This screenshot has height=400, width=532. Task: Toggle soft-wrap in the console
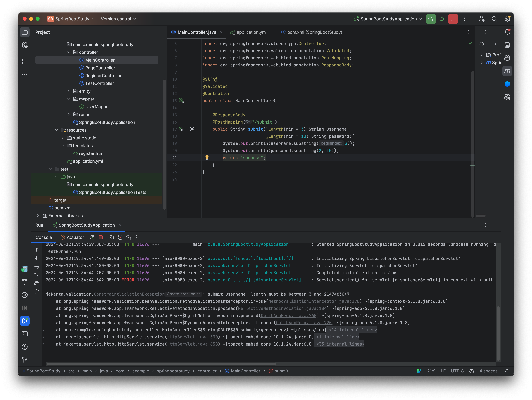(36, 267)
